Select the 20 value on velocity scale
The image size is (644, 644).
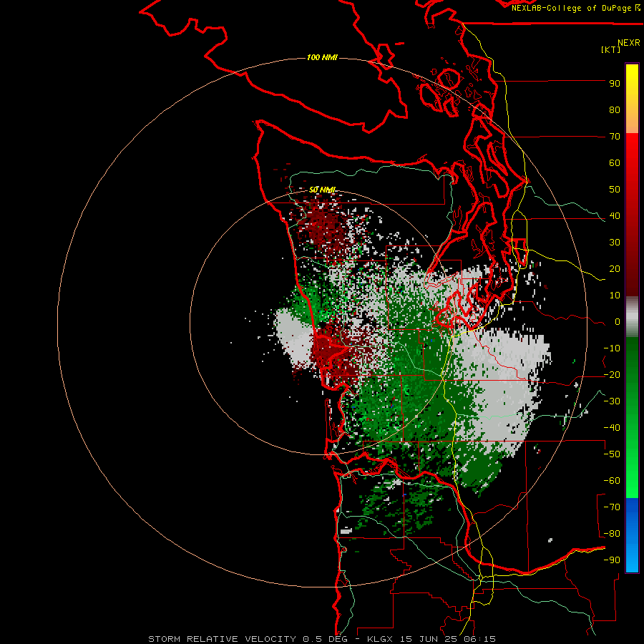click(615, 269)
